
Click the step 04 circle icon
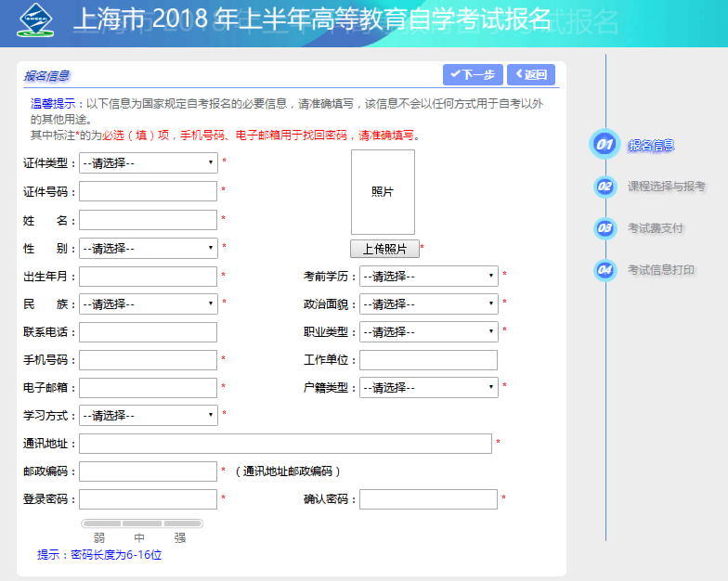[604, 270]
